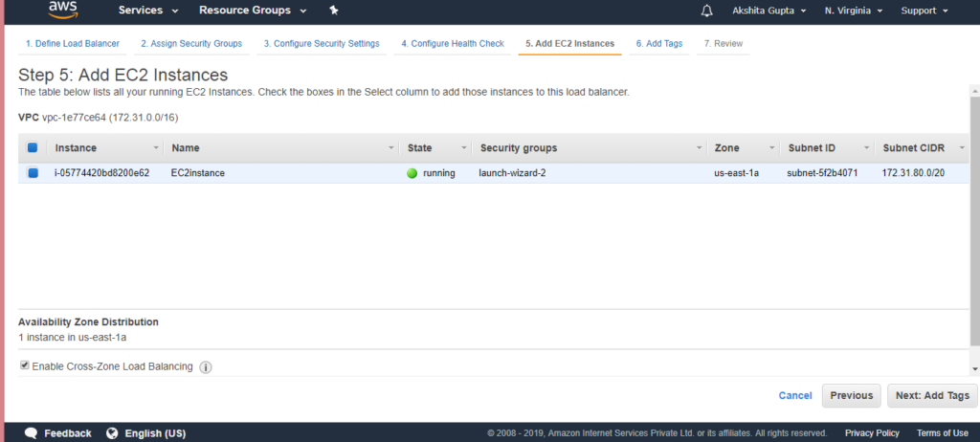Go to 7. Review step
This screenshot has height=442, width=980.
(x=724, y=44)
